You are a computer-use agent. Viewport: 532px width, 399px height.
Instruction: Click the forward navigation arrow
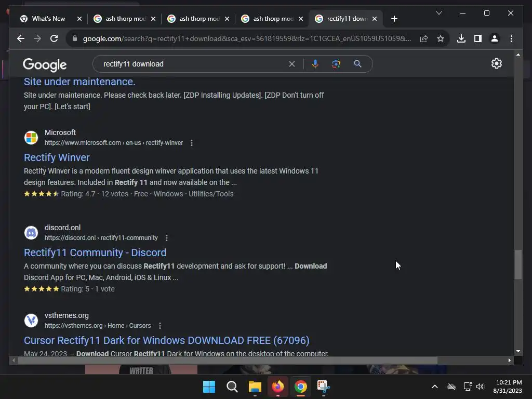coord(37,38)
